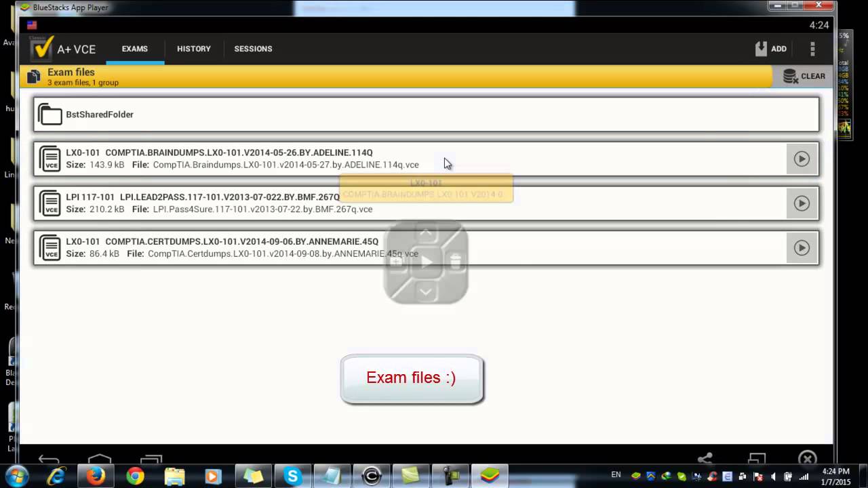Select COMPTIA.CERTDUMPS.LX0-101 exam title

point(241,242)
